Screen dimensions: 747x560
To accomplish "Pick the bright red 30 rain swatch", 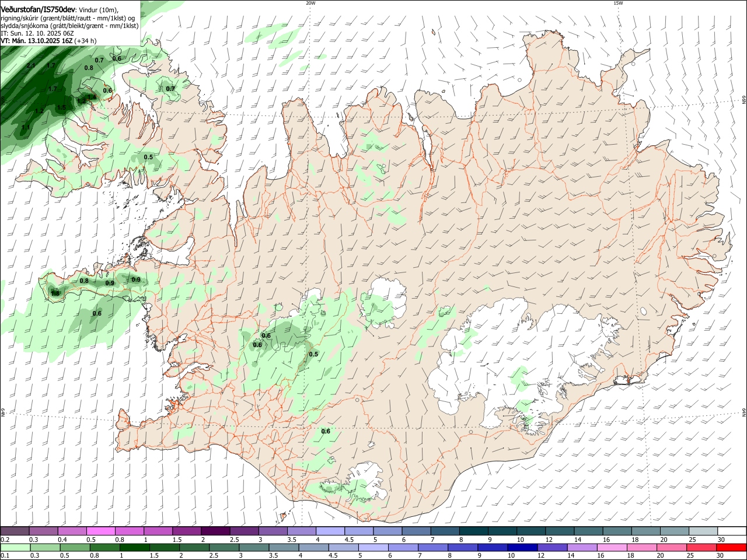I will point(731,547).
